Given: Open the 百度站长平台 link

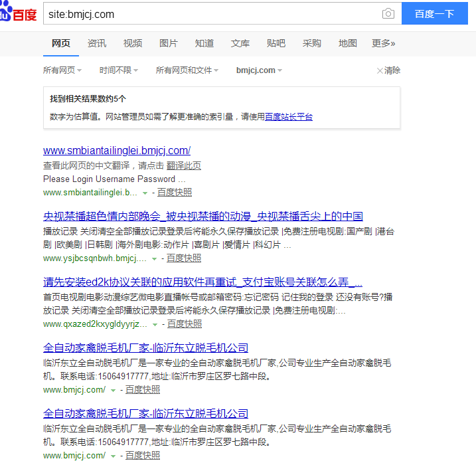Looking at the screenshot, I should tap(289, 117).
